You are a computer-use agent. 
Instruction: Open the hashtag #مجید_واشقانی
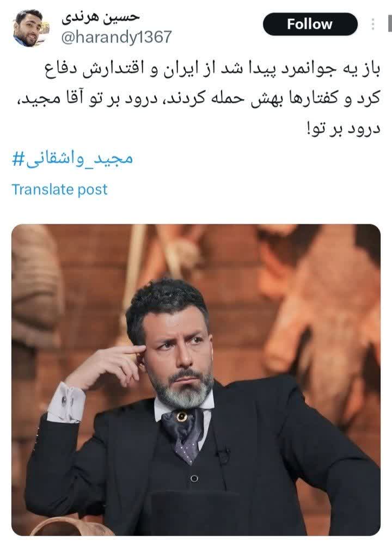point(72,159)
